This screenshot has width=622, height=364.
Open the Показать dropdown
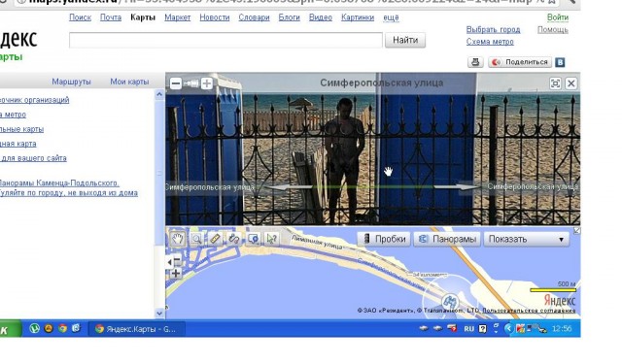click(527, 239)
